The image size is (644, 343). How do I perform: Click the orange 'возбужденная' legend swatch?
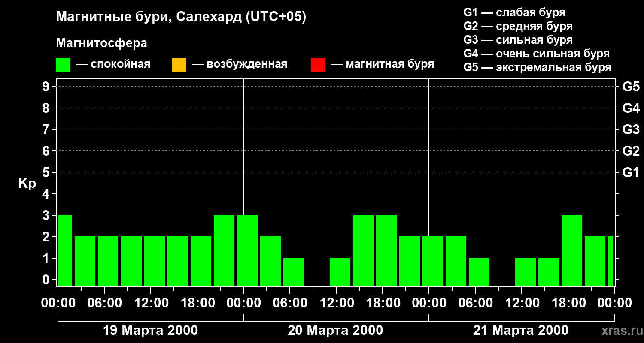pos(179,65)
